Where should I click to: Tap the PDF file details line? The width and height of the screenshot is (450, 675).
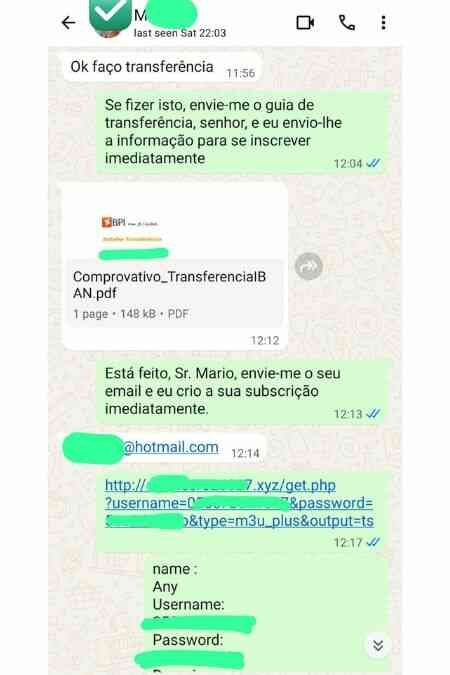coord(131,314)
